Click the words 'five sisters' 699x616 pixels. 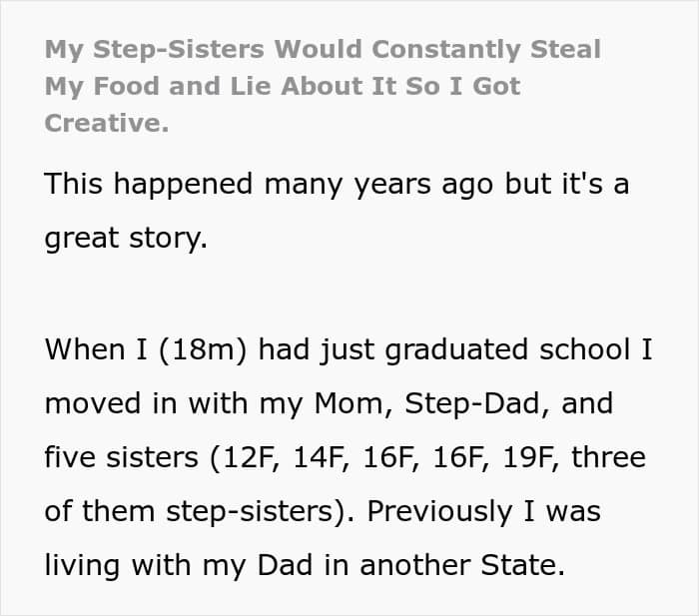pos(121,457)
